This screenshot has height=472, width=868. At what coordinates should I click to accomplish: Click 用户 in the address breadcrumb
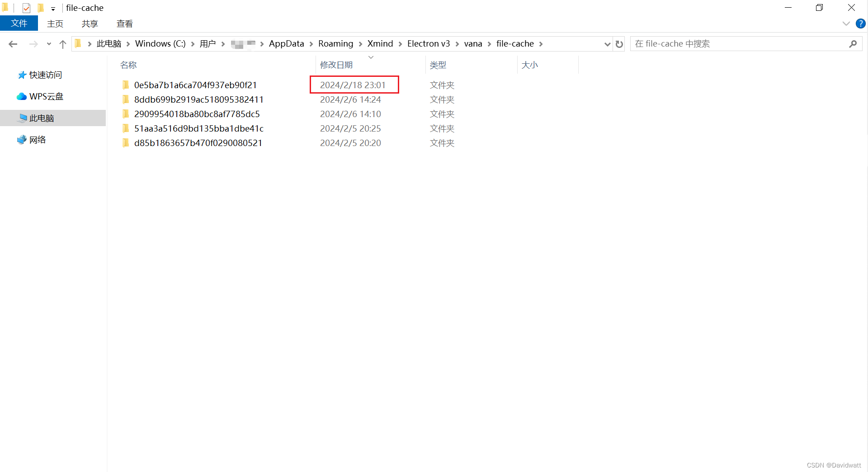pyautogui.click(x=208, y=44)
